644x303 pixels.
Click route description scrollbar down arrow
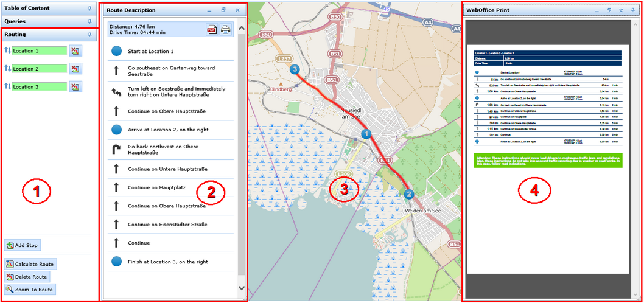(x=242, y=288)
